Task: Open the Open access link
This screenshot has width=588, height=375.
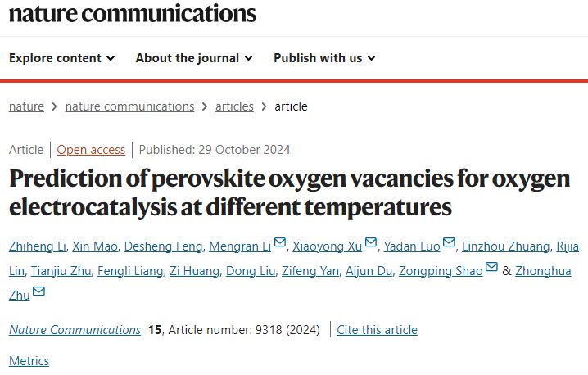Action: pyautogui.click(x=91, y=150)
